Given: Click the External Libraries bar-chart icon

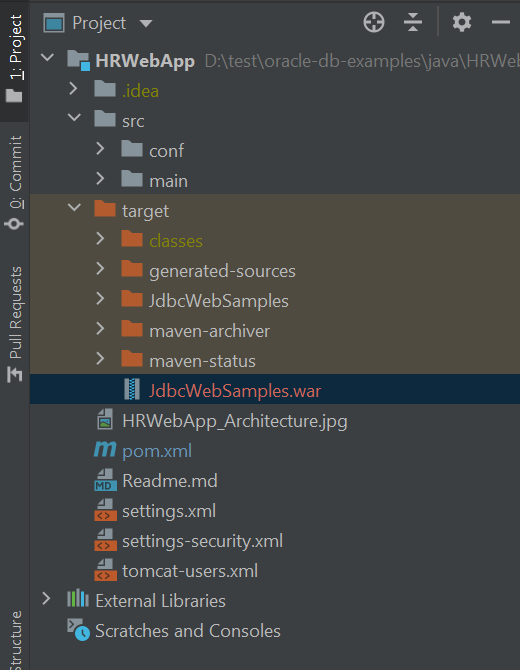Looking at the screenshot, I should (78, 599).
